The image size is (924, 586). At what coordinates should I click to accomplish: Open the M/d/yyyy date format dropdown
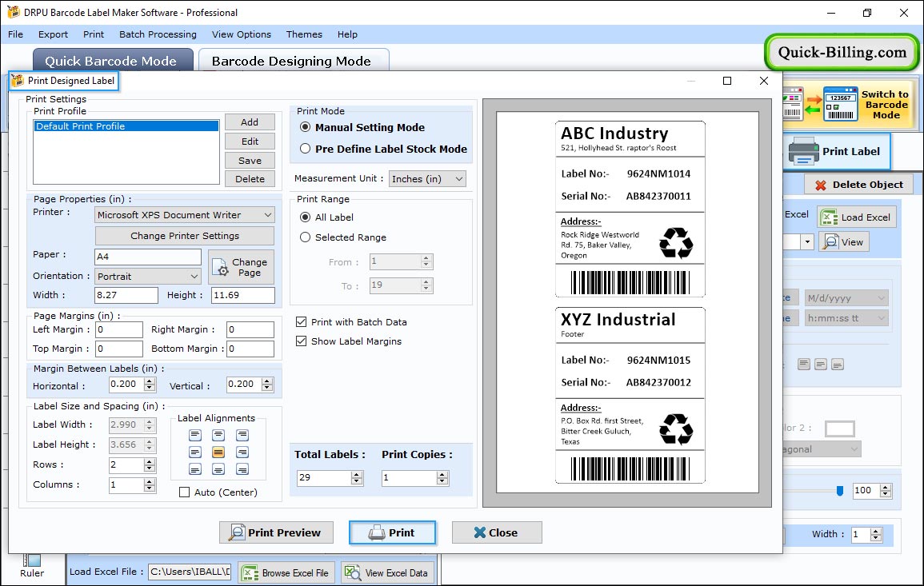coord(881,298)
